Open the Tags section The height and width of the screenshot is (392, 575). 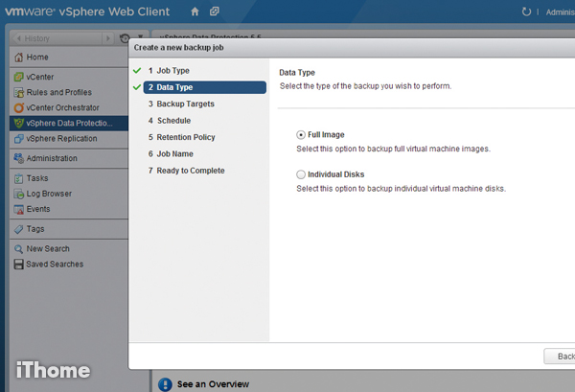pyautogui.click(x=35, y=229)
